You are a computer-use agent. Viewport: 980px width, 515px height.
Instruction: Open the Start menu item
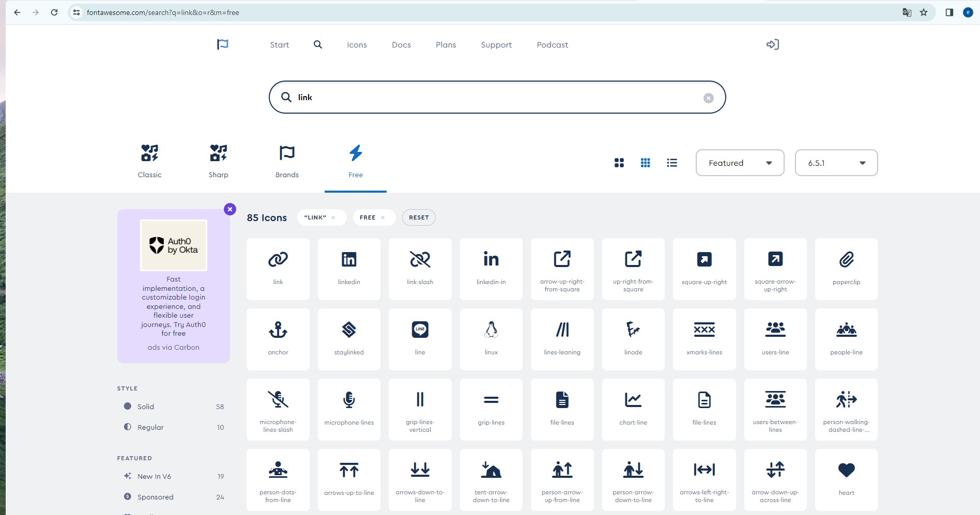(280, 45)
